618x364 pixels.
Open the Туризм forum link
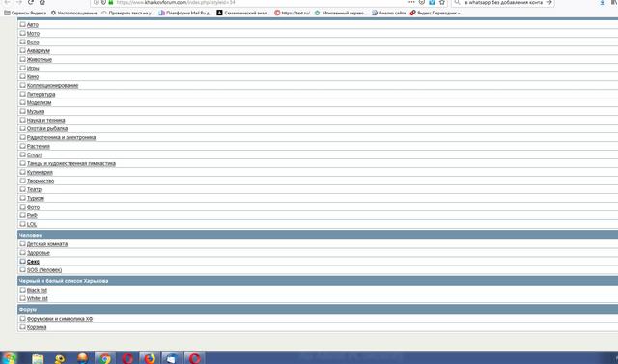point(36,198)
